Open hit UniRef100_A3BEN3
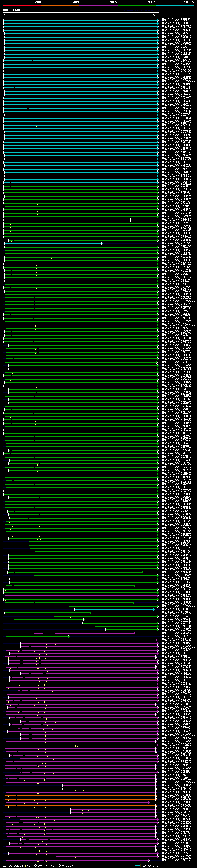This screenshot has height=868, width=197. 176,135
